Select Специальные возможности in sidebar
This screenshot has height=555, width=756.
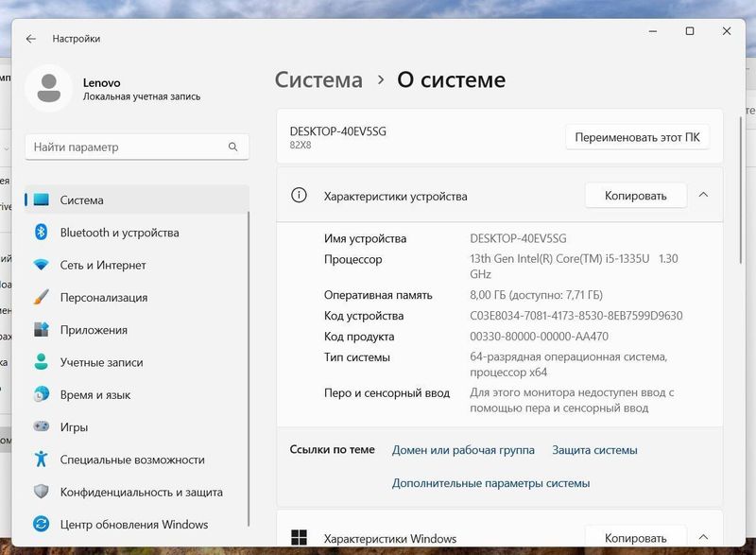(x=137, y=460)
